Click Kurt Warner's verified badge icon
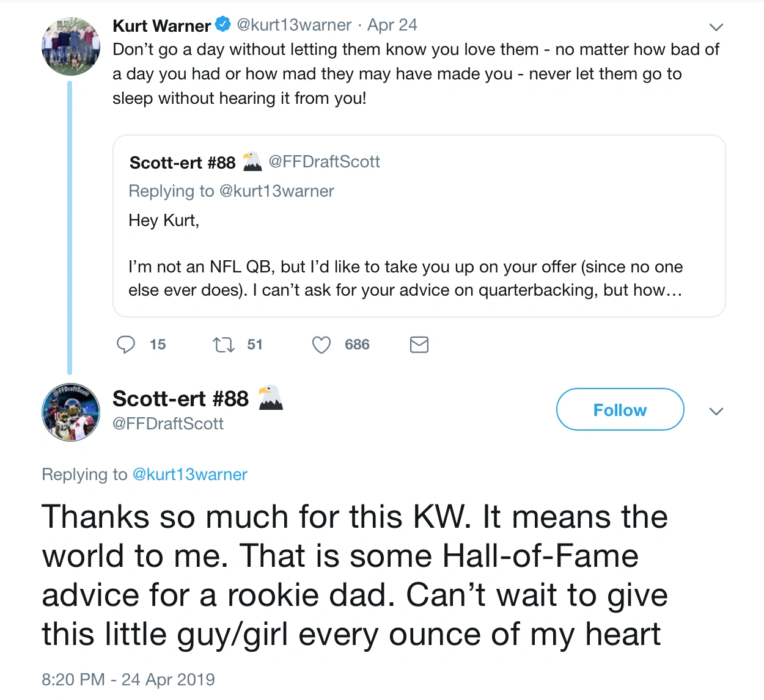The width and height of the screenshot is (764, 700). tap(224, 25)
